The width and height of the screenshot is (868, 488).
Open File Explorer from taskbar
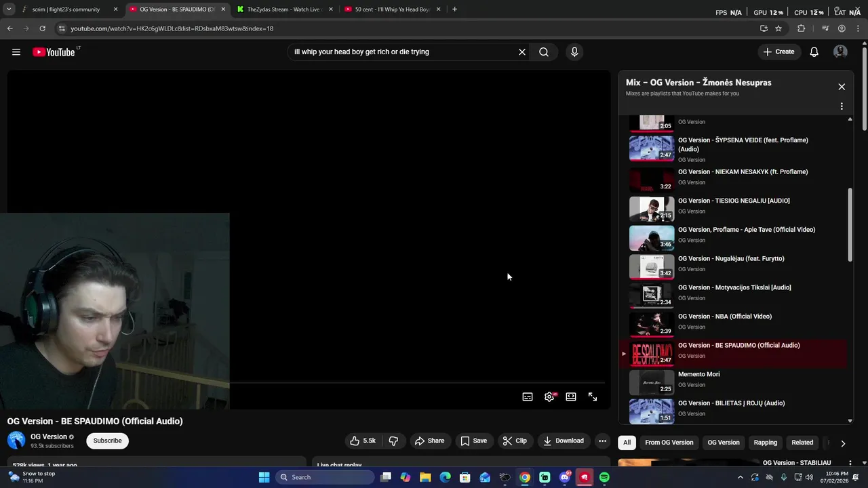pos(425,477)
